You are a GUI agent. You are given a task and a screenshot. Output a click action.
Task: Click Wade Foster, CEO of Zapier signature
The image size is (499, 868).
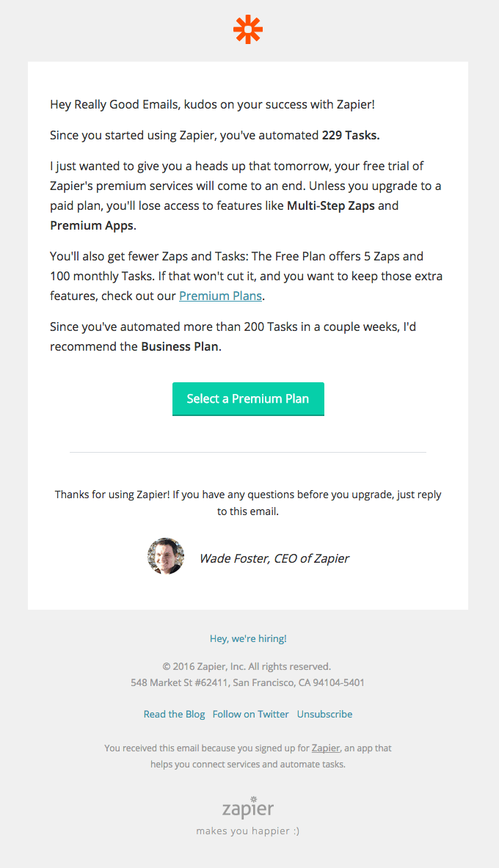pyautogui.click(x=274, y=558)
